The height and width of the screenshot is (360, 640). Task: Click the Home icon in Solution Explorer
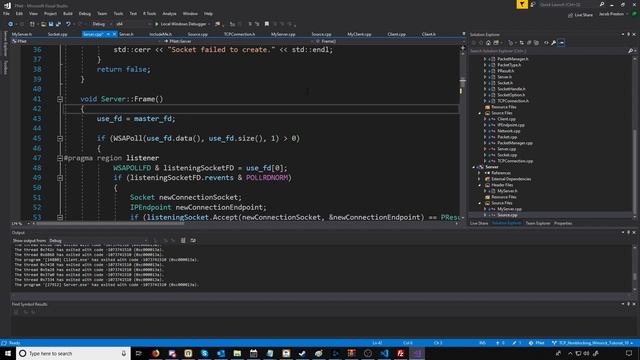coord(488,42)
